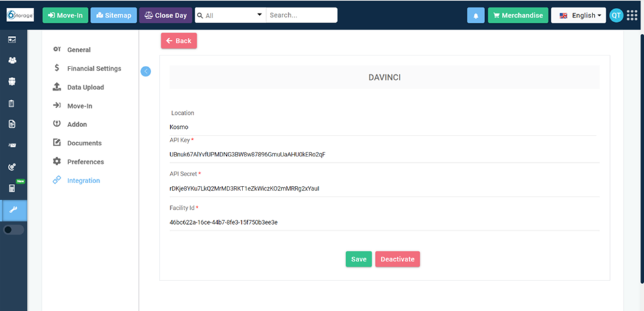Click into the API Secret field
Image resolution: width=644 pixels, height=311 pixels.
385,188
